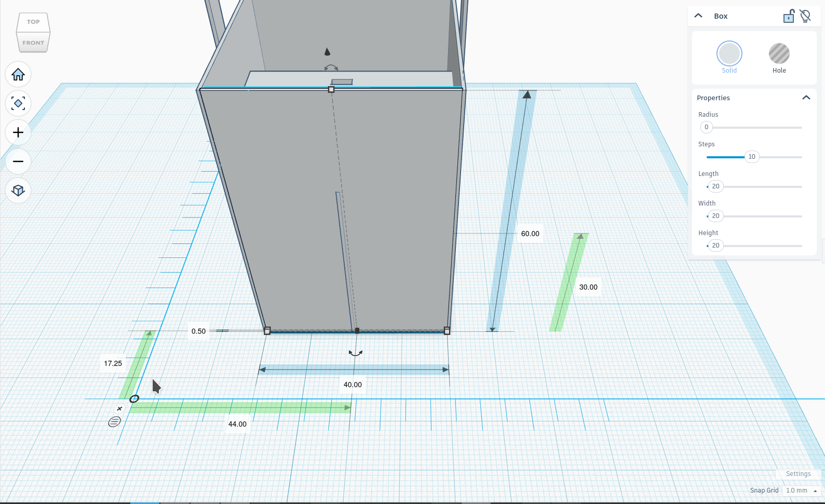The height and width of the screenshot is (504, 825).
Task: Click the Box panel title
Action: coord(721,16)
